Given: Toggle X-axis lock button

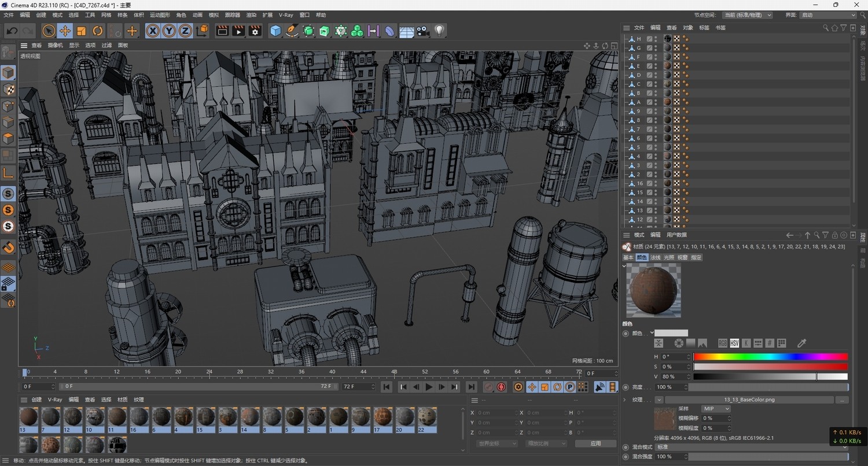Looking at the screenshot, I should click(x=153, y=31).
